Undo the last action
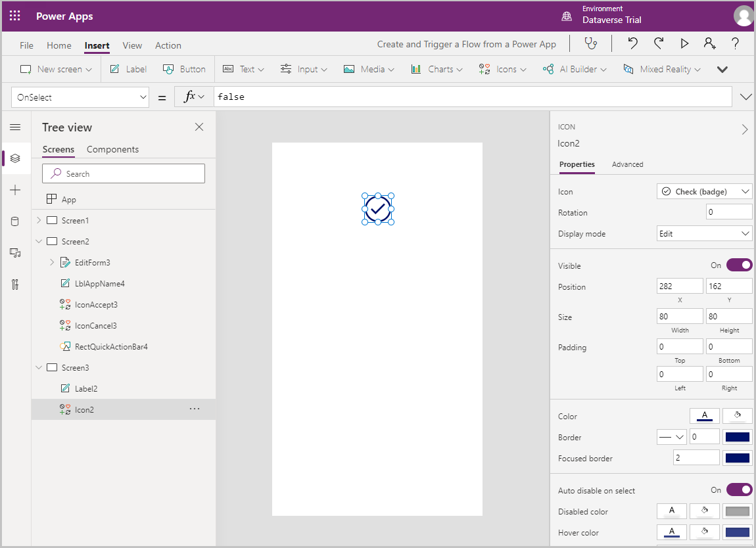The image size is (756, 548). 632,43
